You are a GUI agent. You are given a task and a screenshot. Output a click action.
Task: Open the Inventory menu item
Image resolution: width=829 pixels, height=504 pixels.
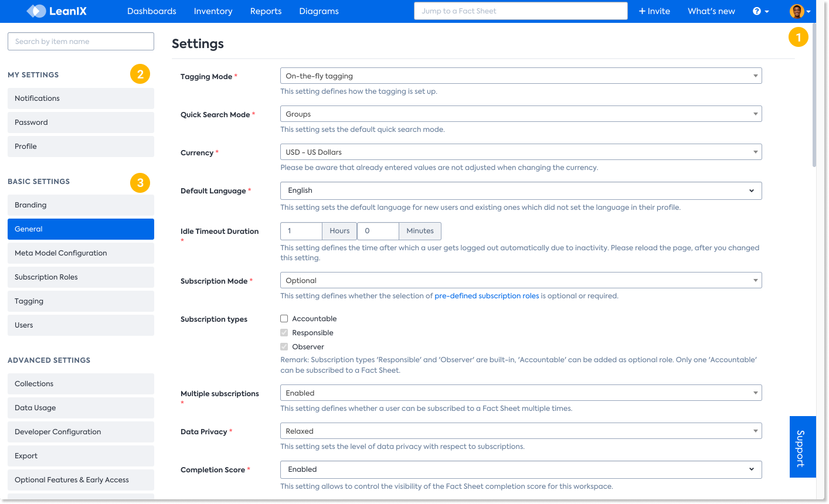213,11
